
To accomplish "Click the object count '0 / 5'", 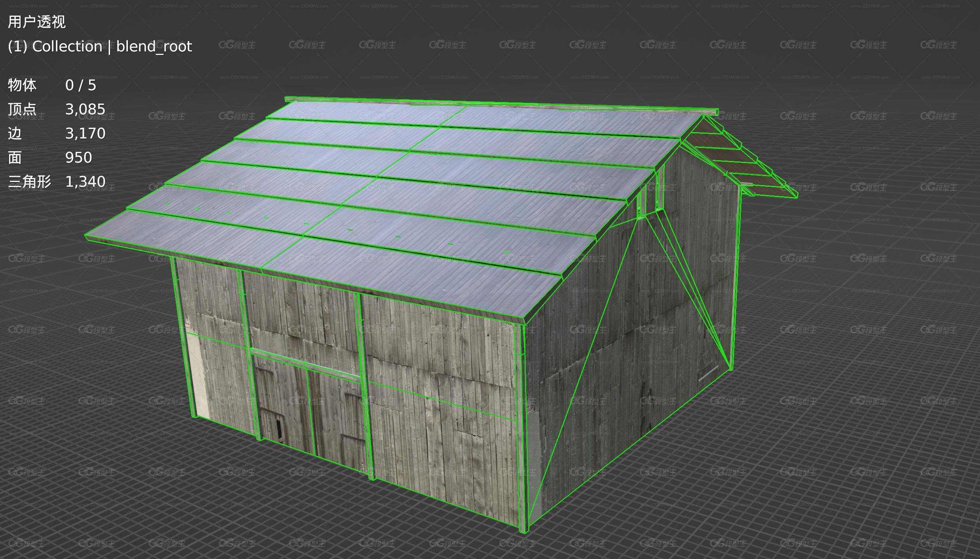I will [81, 85].
